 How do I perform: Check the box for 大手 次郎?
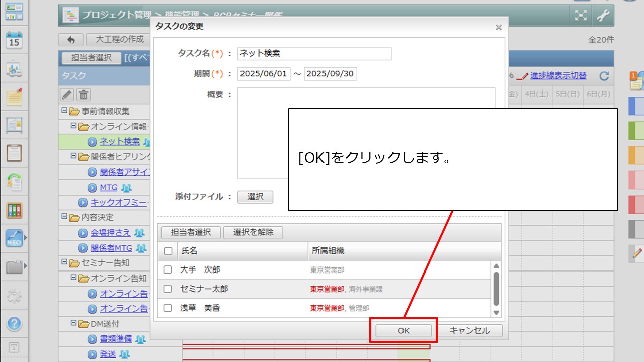tap(168, 270)
